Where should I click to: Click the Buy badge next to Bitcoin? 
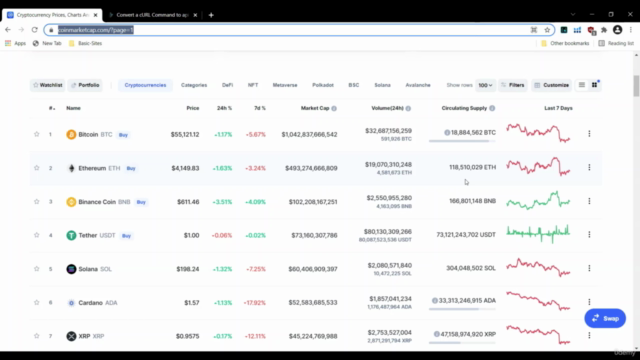tap(123, 135)
